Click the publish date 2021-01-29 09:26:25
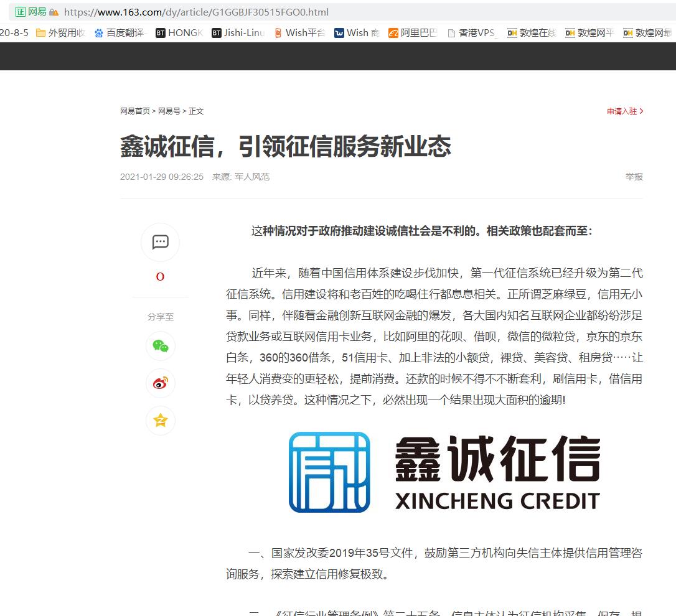 [162, 177]
